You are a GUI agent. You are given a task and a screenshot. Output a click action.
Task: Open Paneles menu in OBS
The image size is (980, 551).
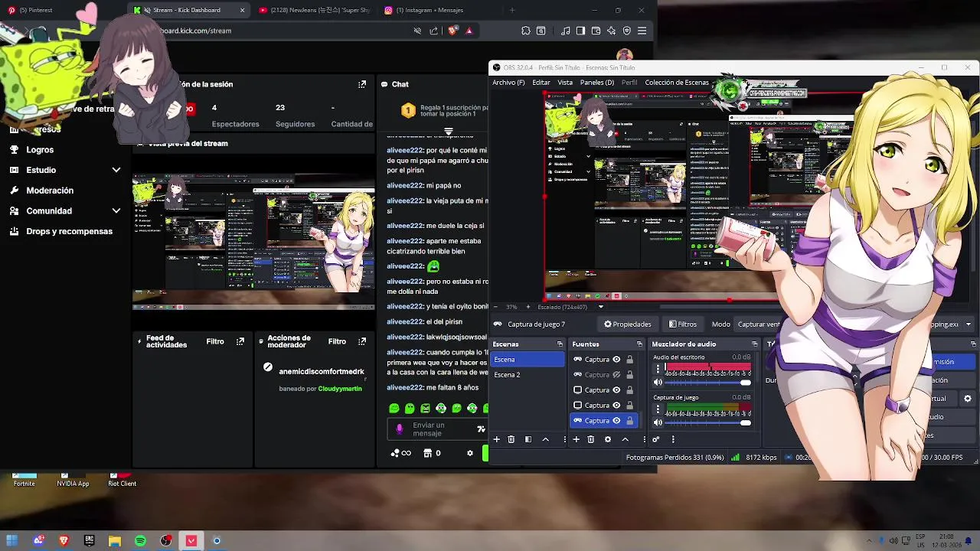tap(596, 83)
